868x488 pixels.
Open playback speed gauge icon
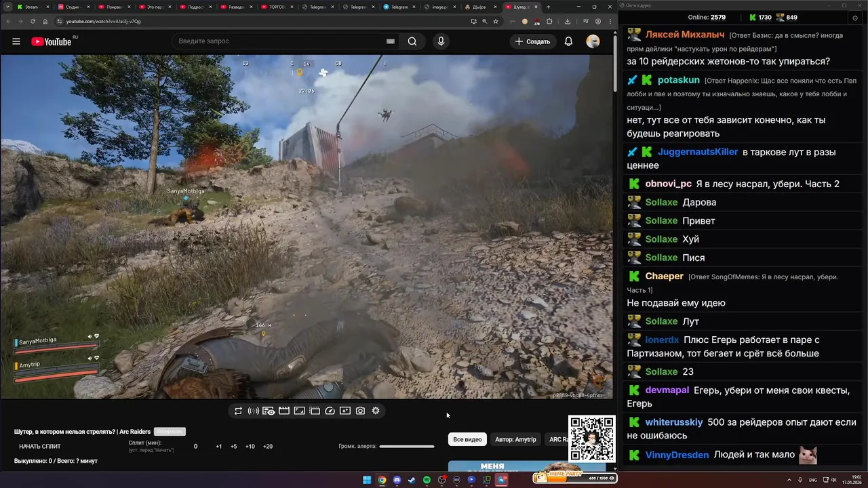pos(330,411)
